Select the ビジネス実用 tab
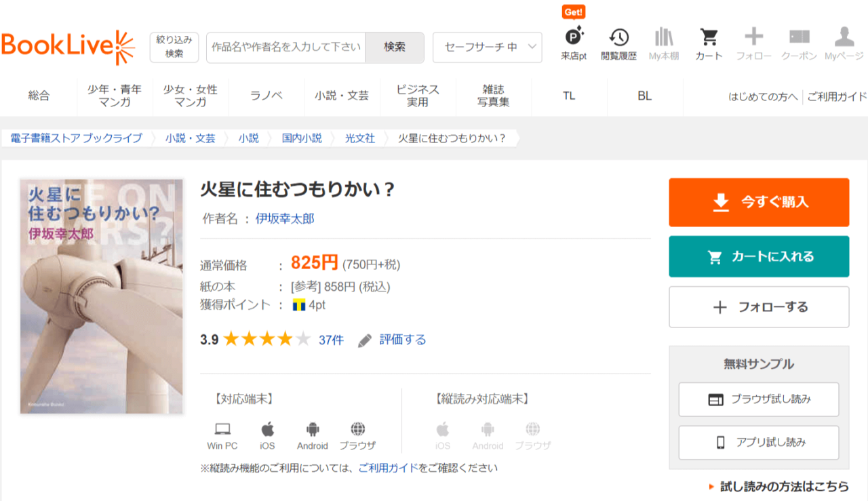Screen dimensions: 868x501 418,96
